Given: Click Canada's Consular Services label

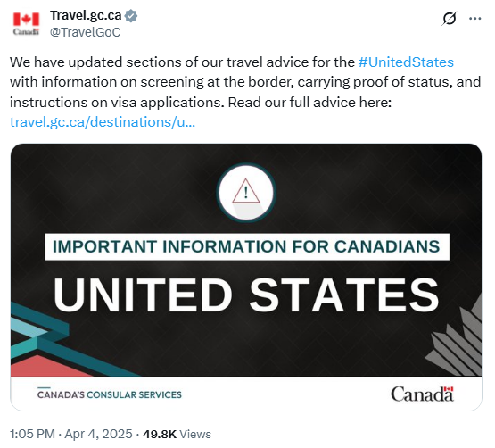Looking at the screenshot, I should pyautogui.click(x=109, y=394).
